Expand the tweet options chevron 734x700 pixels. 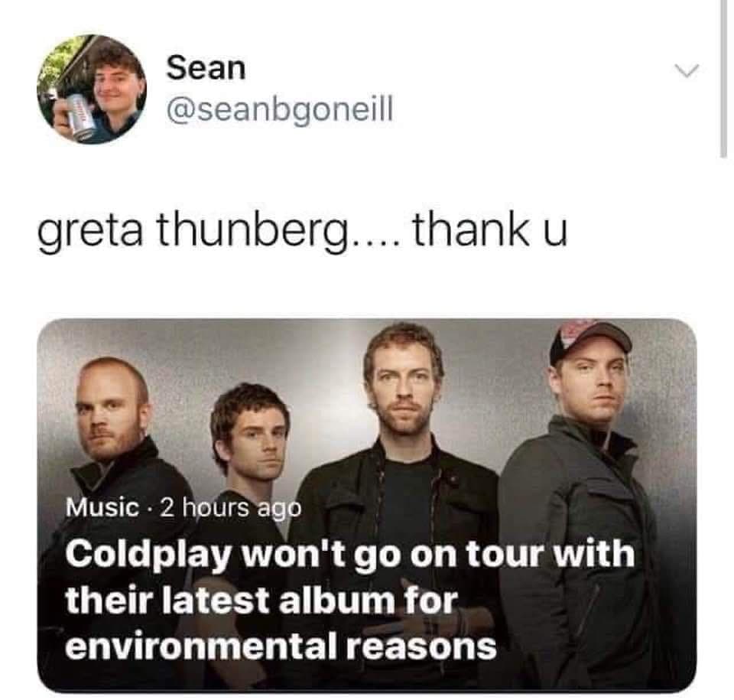(x=687, y=70)
